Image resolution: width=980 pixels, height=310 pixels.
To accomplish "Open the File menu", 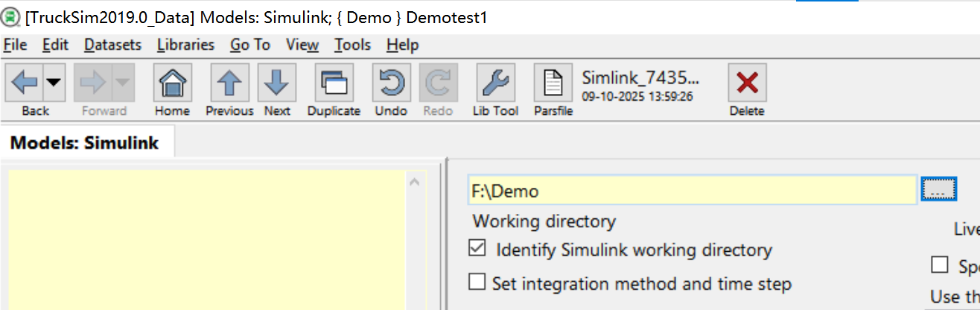I will click(x=15, y=45).
